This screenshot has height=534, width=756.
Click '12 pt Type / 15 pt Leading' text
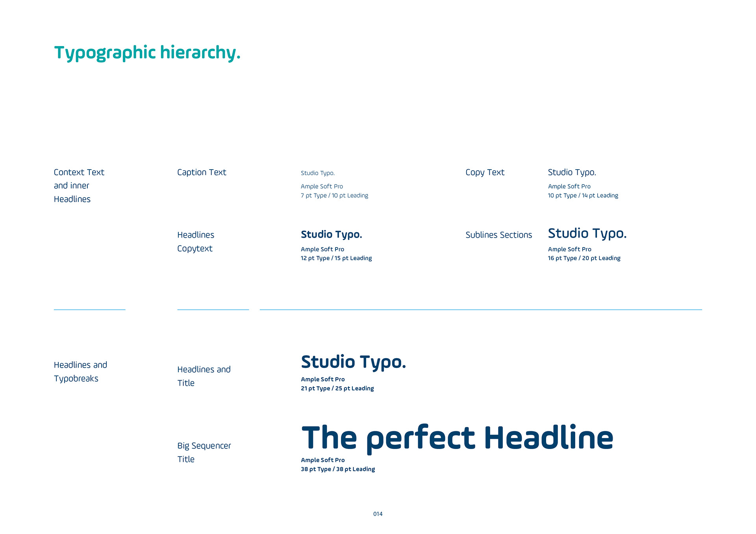point(336,258)
